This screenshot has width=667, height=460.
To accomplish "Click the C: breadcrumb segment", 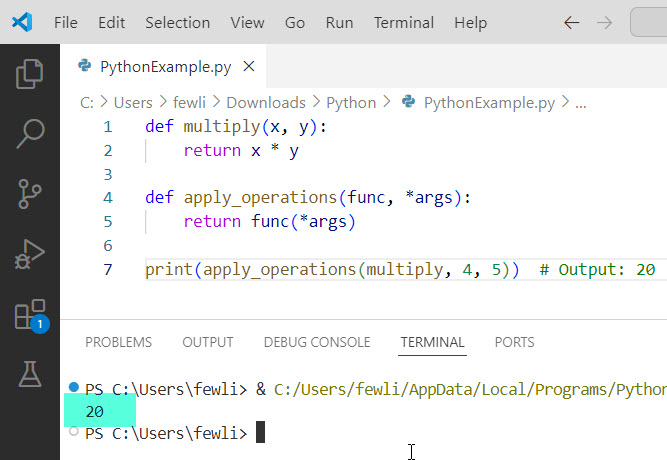I will point(87,103).
